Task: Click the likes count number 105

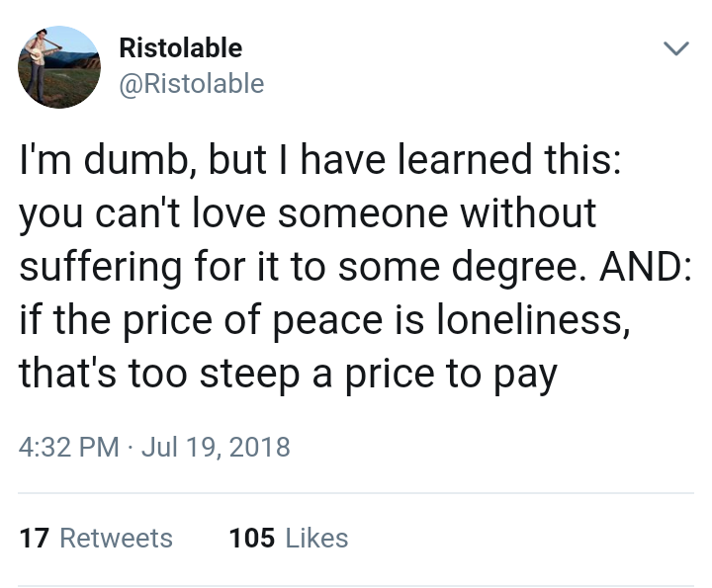Action: click(251, 538)
